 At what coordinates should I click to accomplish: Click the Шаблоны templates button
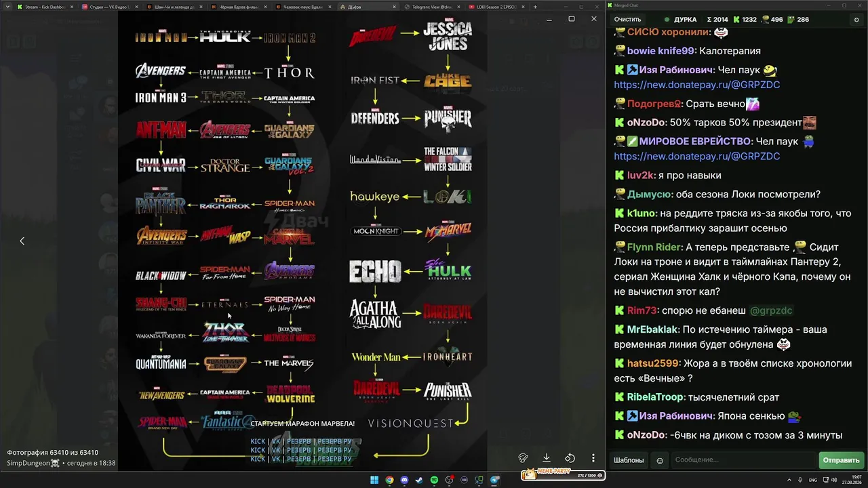[x=629, y=460]
